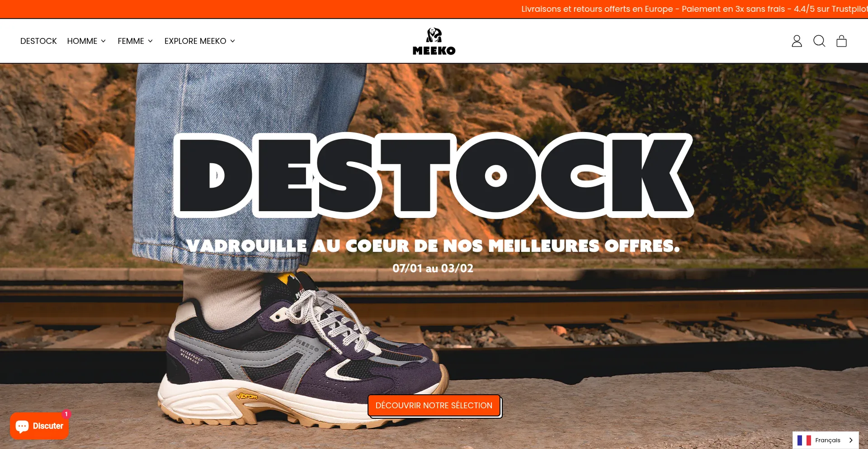Click the chat notification badge showing 1
Viewport: 868px width, 449px height.
tap(66, 414)
